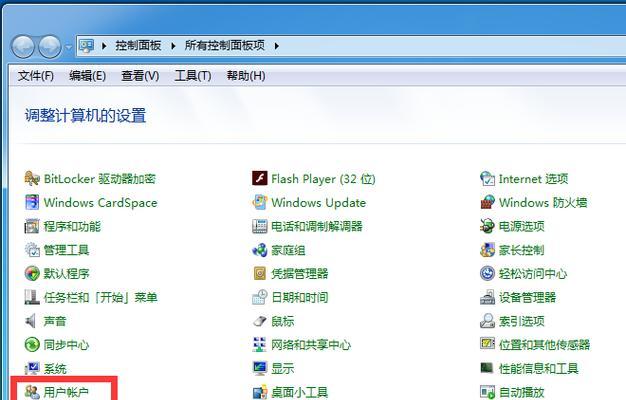Image resolution: width=626 pixels, height=400 pixels.
Task: Click the BitLocker drive encryption icon
Action: pyautogui.click(x=32, y=178)
